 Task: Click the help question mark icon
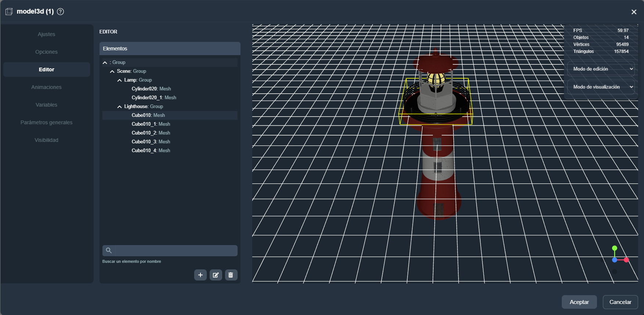click(61, 11)
